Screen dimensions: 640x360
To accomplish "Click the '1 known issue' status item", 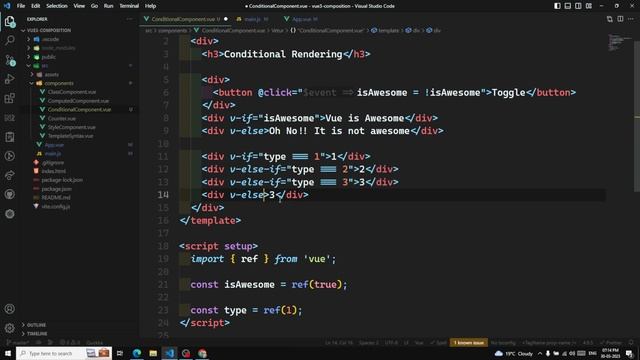I will [x=469, y=342].
